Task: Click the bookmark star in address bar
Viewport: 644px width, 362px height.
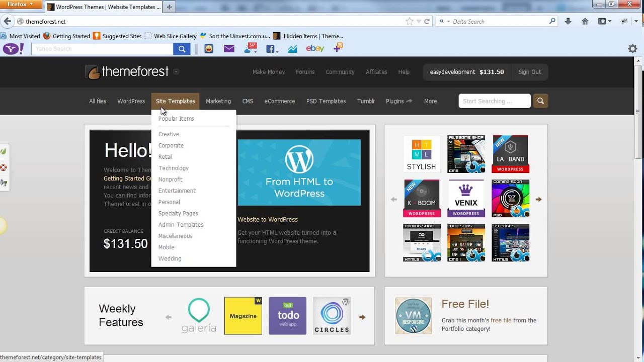Action: (x=410, y=22)
